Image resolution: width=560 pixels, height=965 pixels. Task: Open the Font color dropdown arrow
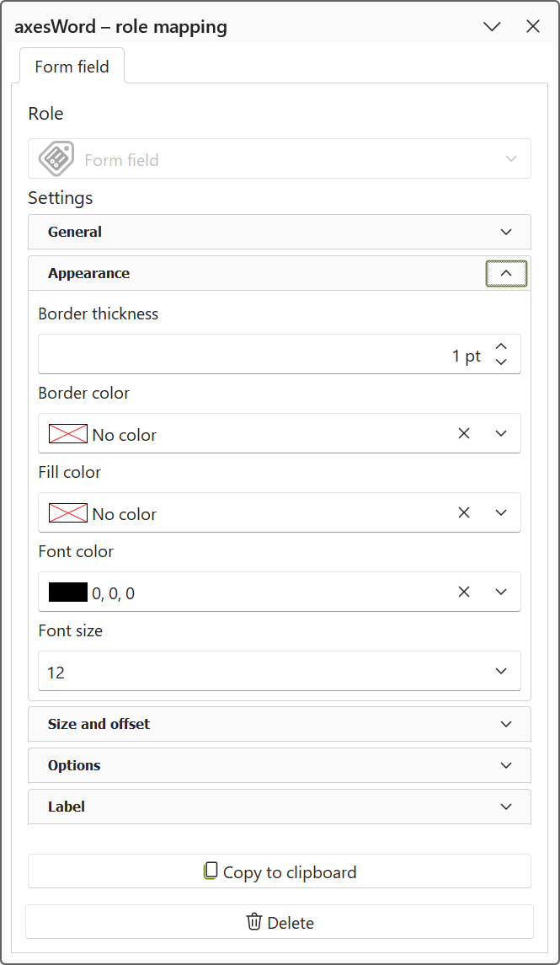[x=501, y=592]
